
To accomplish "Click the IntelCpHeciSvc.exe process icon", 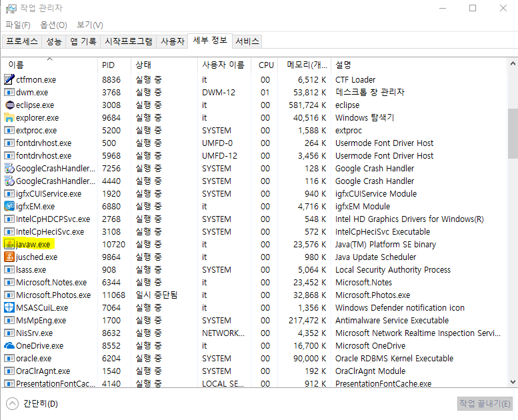I will click(9, 231).
